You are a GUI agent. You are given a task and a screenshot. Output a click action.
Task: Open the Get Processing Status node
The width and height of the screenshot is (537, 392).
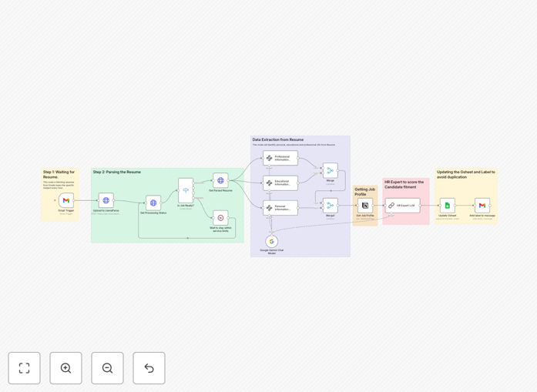click(x=153, y=203)
